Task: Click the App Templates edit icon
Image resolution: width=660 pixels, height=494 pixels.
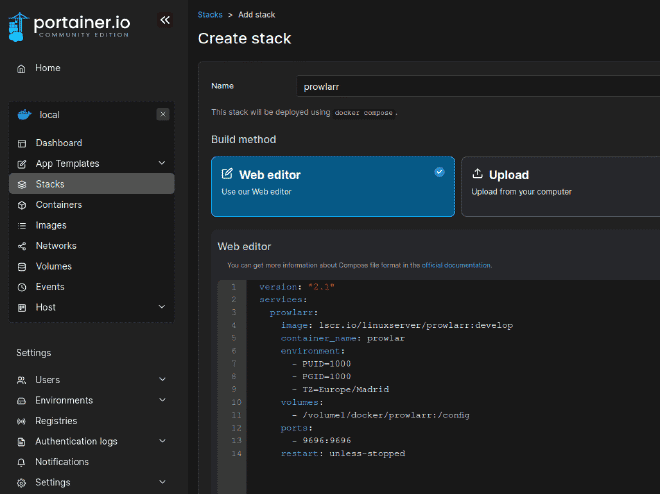Action: click(x=22, y=164)
